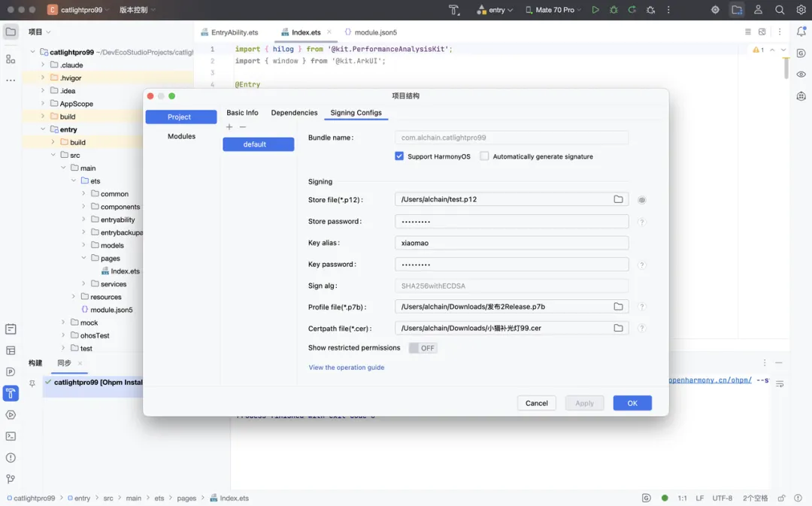Browse for Profile file p7b folder icon
The width and height of the screenshot is (812, 506).
coord(618,307)
